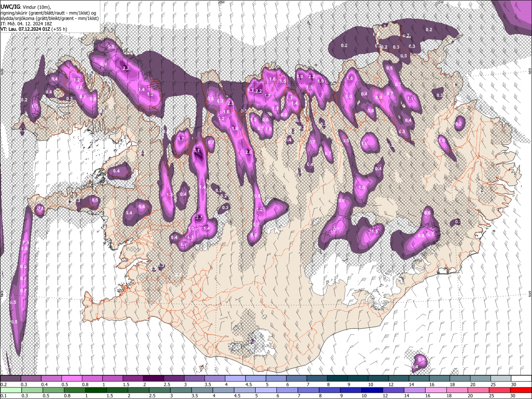Viewport: 532px width, 399px height.
Task: Select grey-green rain swatch for 3–3.5 mm
Action: coord(181,390)
